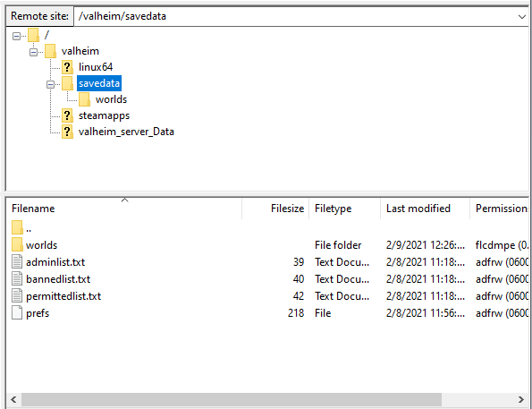Click the steamapps question-mark folder icon
This screenshot has height=409, width=532.
(67, 115)
